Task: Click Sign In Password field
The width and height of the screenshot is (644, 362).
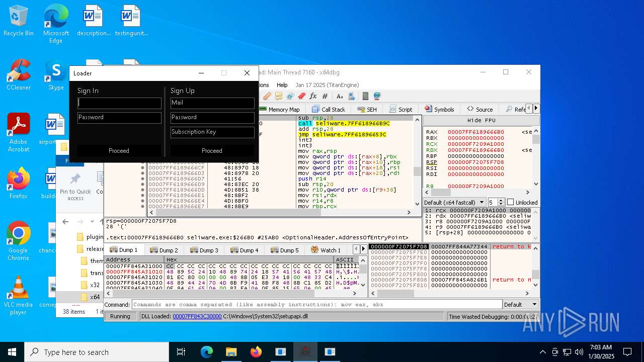Action: point(119,118)
